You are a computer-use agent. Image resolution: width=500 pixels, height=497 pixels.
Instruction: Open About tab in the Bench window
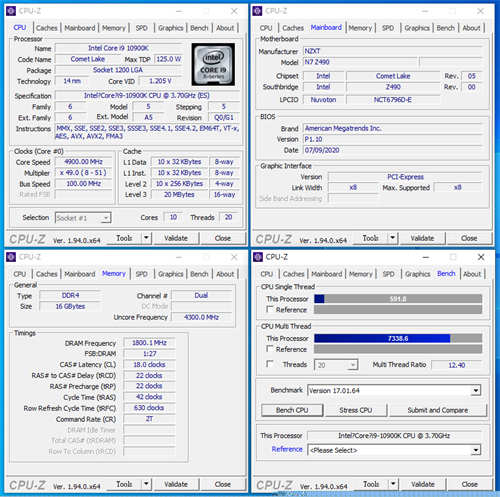tap(472, 274)
